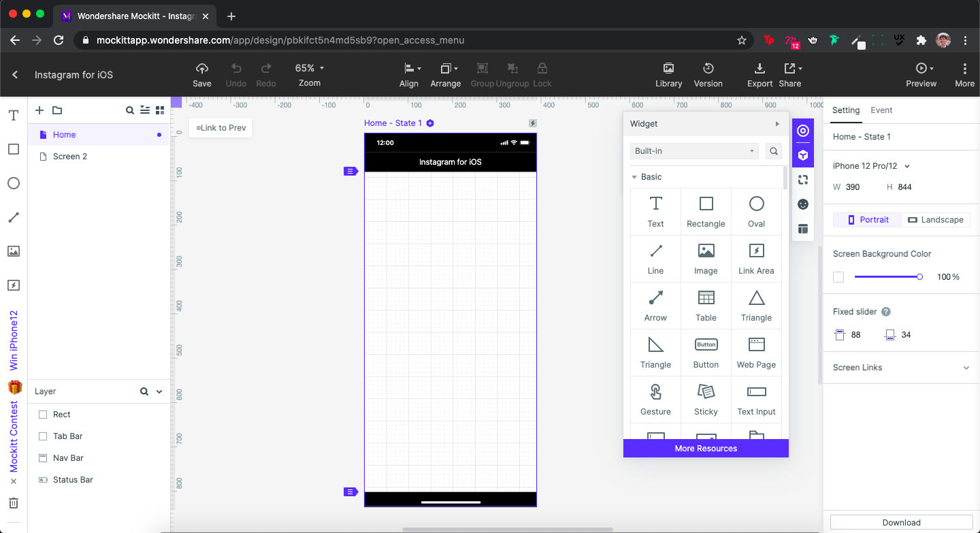The image size is (980, 533).
Task: Select the Image tool in left sidebar
Action: (x=13, y=251)
